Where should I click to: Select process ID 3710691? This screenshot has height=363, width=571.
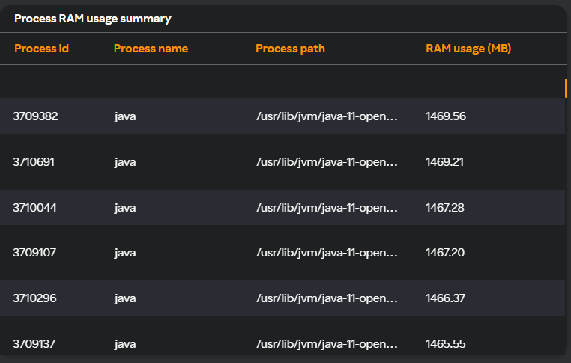[34, 162]
